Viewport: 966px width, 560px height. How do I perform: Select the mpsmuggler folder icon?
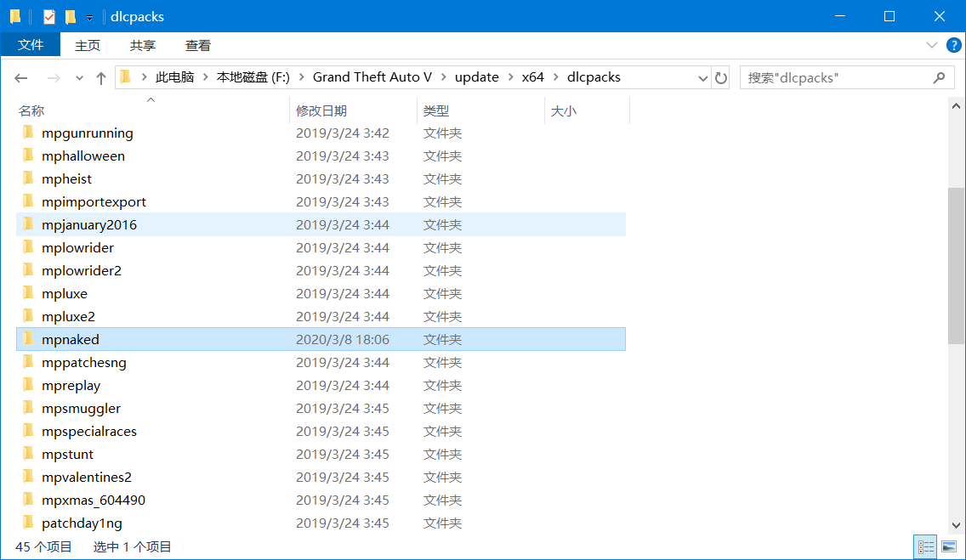coord(28,408)
